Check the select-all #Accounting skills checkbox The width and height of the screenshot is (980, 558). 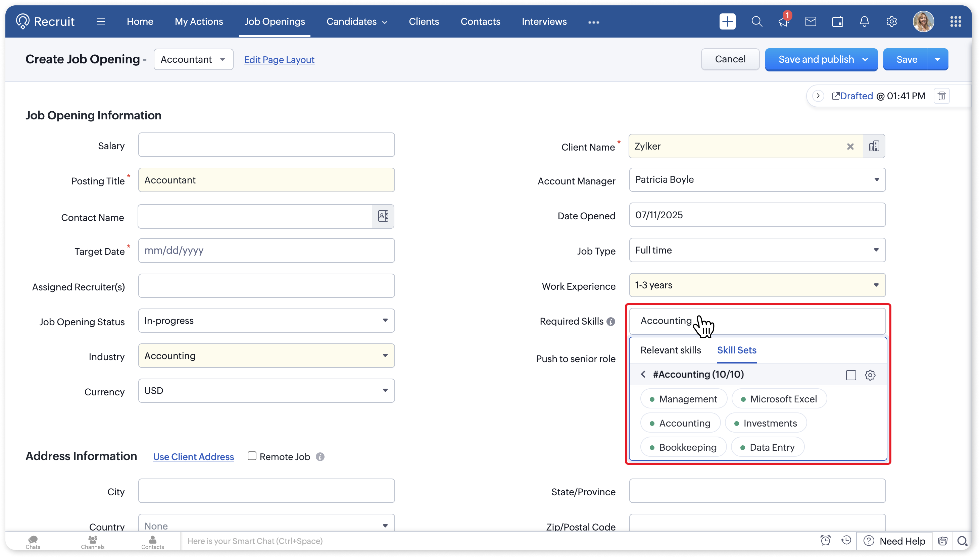851,375
